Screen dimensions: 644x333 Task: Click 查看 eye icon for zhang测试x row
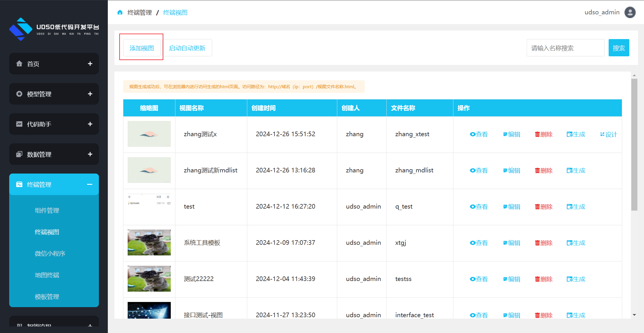[472, 134]
